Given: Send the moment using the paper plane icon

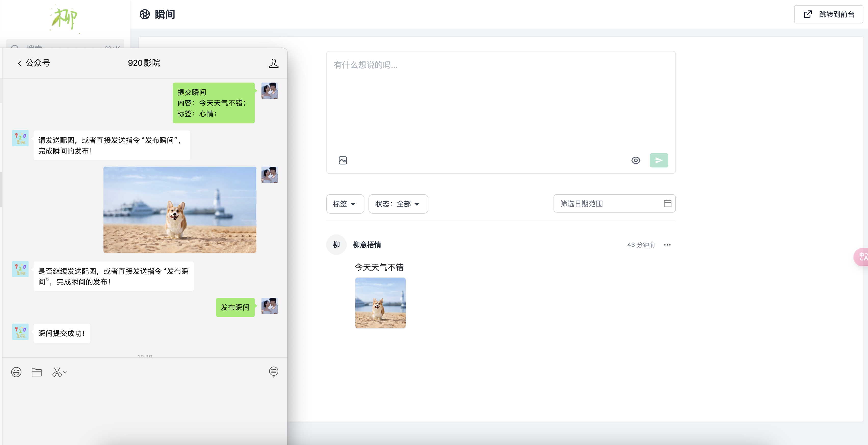Looking at the screenshot, I should click(x=659, y=160).
